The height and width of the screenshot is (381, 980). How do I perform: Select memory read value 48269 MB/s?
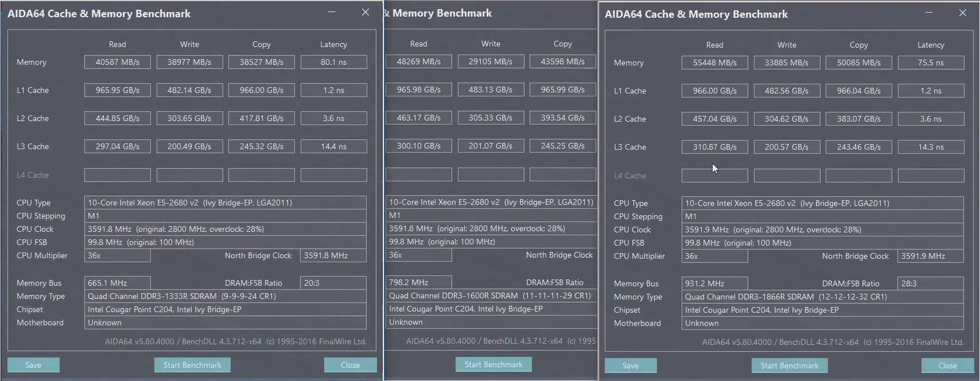[419, 61]
